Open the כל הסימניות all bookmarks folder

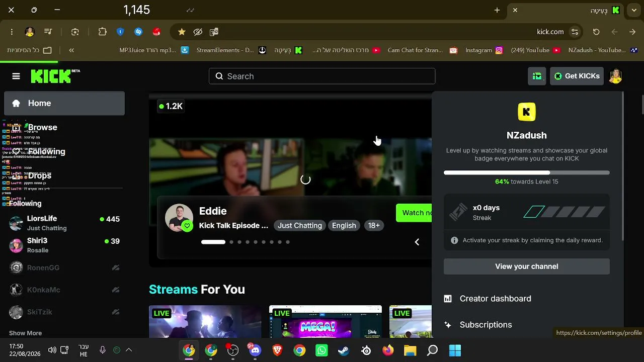coord(30,50)
